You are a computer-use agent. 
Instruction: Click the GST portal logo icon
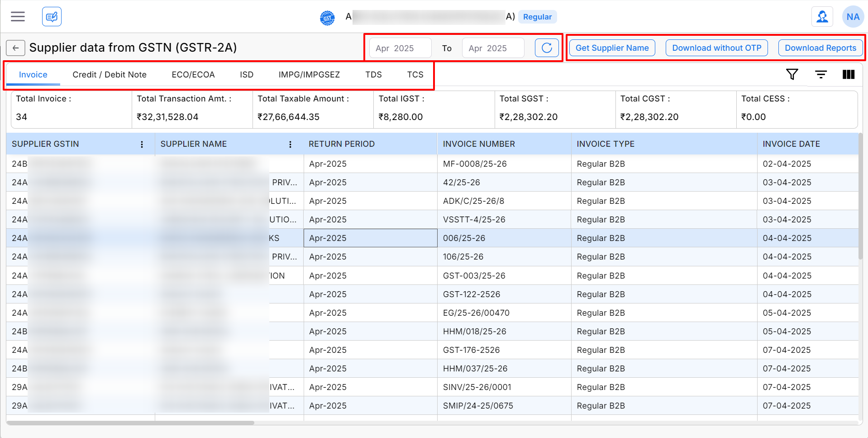(327, 18)
